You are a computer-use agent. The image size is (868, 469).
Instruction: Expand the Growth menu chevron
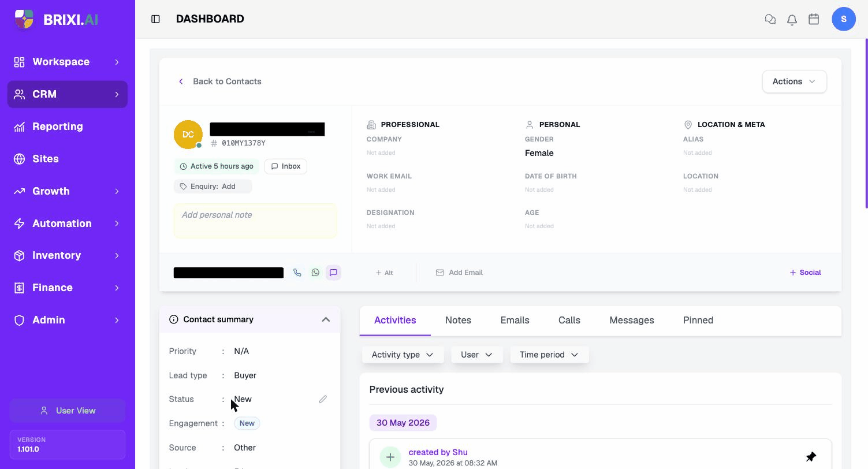click(x=117, y=191)
